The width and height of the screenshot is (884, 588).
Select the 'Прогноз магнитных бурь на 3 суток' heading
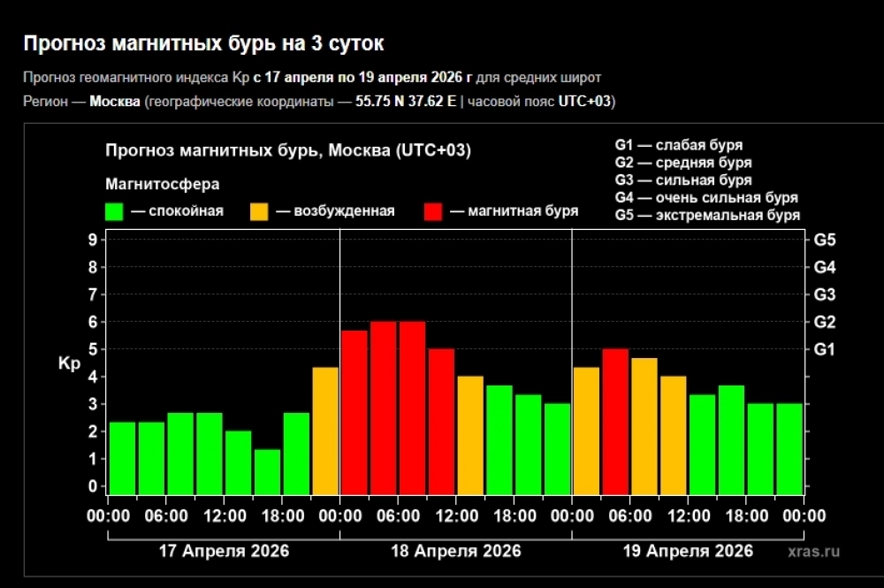[x=203, y=43]
